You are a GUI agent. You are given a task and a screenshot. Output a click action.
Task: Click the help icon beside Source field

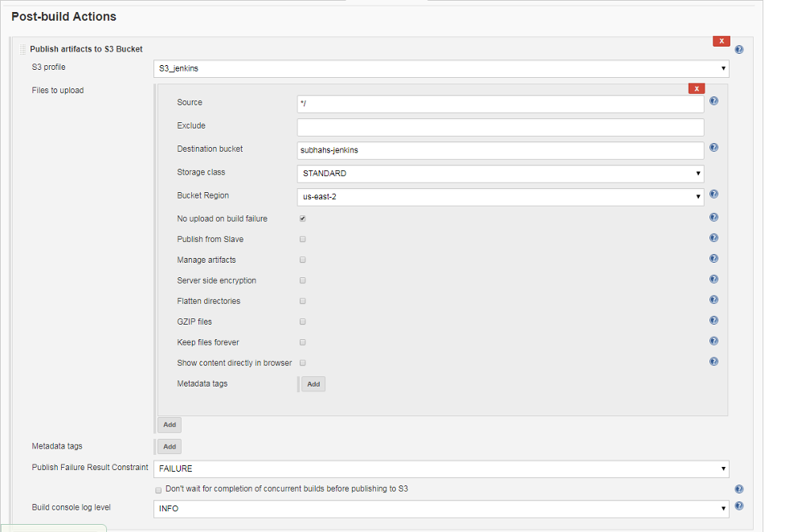click(x=713, y=100)
